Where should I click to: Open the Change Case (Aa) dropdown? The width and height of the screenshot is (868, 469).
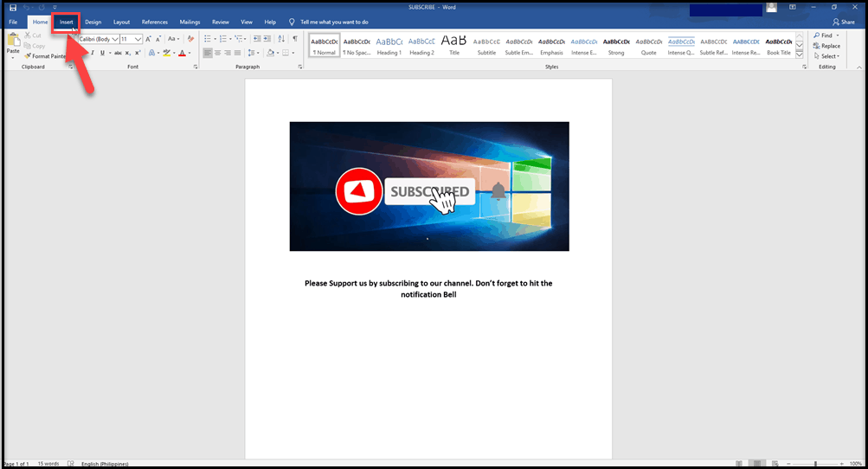pos(173,39)
